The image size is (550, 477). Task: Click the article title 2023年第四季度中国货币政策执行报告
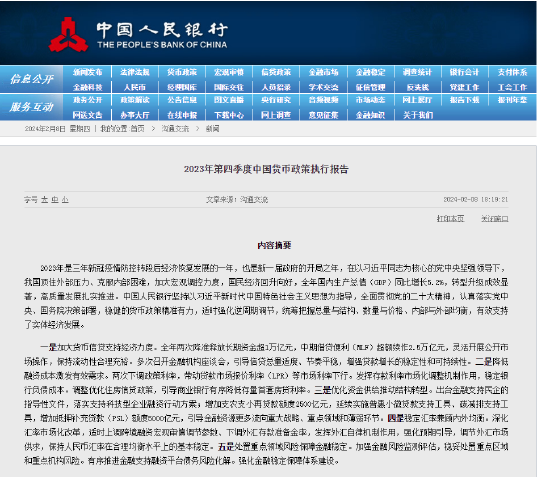tap(266, 169)
